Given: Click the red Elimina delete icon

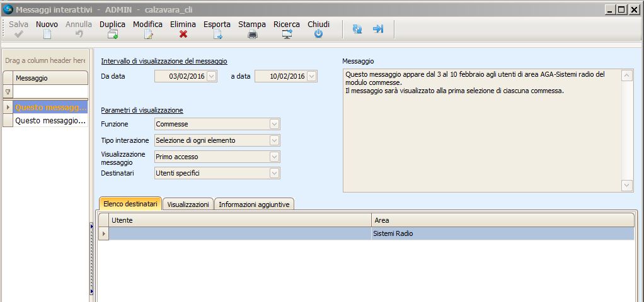Looking at the screenshot, I should click(183, 35).
